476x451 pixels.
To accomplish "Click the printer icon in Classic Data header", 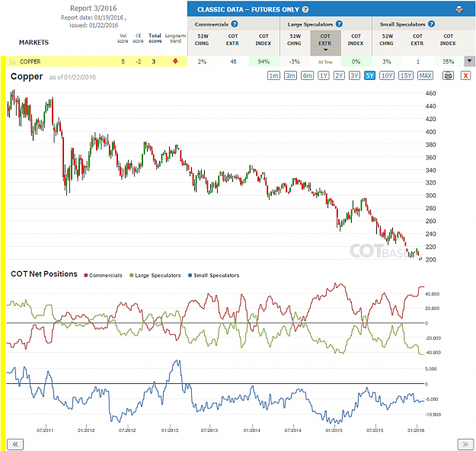I will pyautogui.click(x=459, y=9).
